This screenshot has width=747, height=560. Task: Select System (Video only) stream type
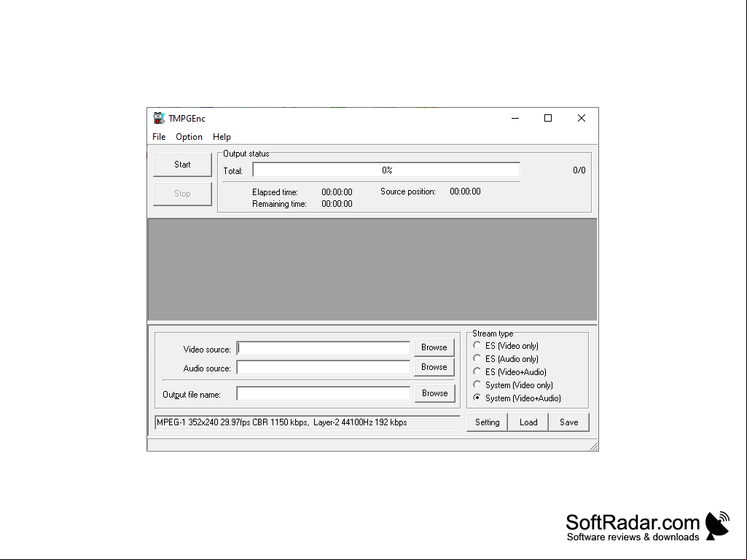pos(512,384)
